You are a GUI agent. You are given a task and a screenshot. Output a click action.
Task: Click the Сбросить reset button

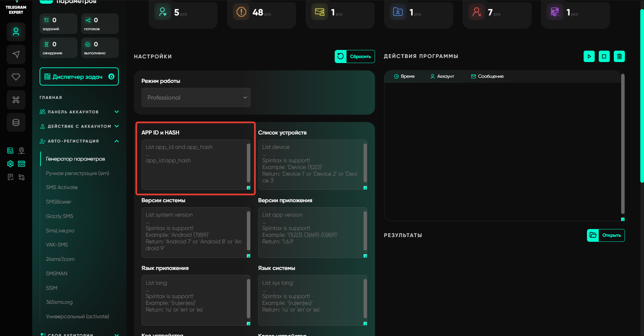tap(355, 56)
